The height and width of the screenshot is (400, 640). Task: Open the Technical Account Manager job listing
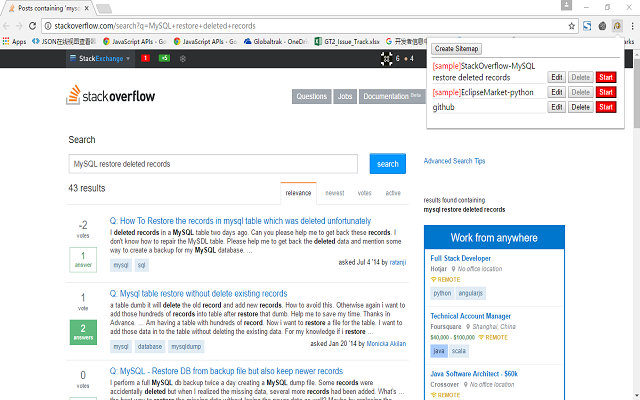pyautogui.click(x=470, y=316)
